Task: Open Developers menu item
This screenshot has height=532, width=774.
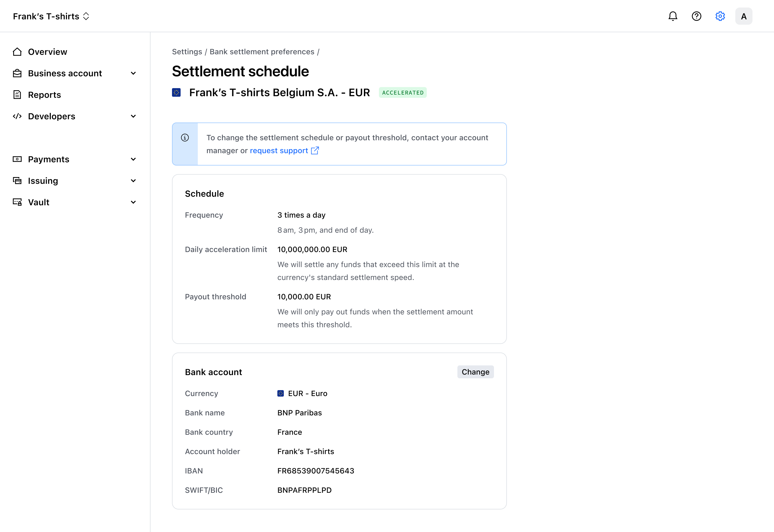Action: tap(75, 116)
